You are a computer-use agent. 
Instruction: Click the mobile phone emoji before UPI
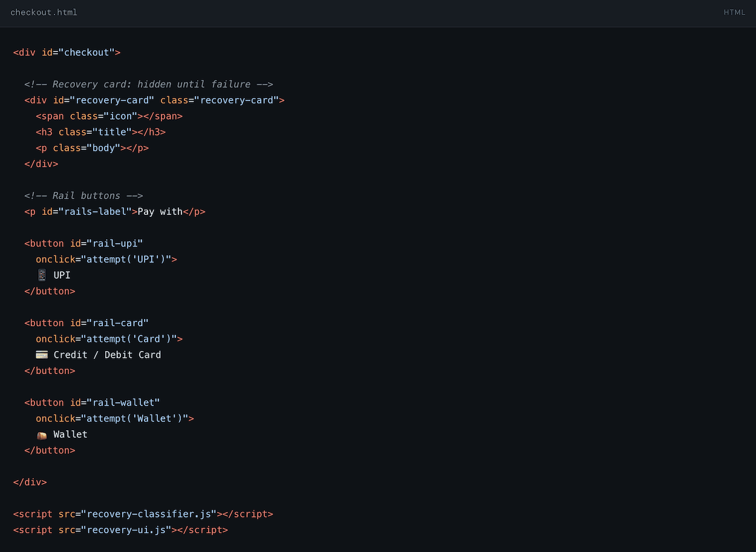tap(42, 275)
